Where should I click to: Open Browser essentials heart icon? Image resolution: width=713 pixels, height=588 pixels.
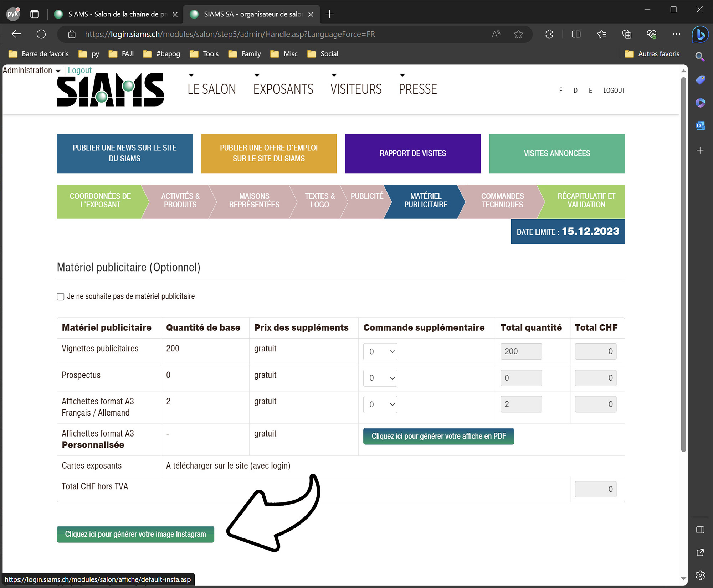pos(652,34)
